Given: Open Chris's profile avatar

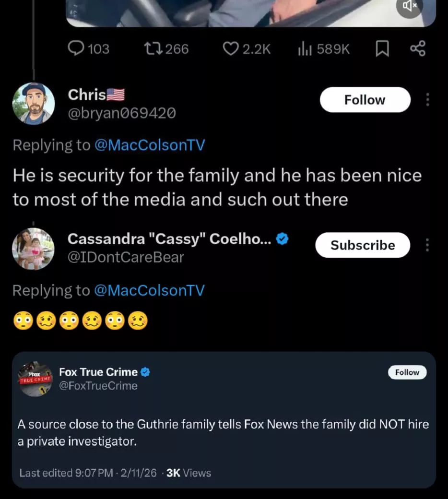Looking at the screenshot, I should [33, 103].
